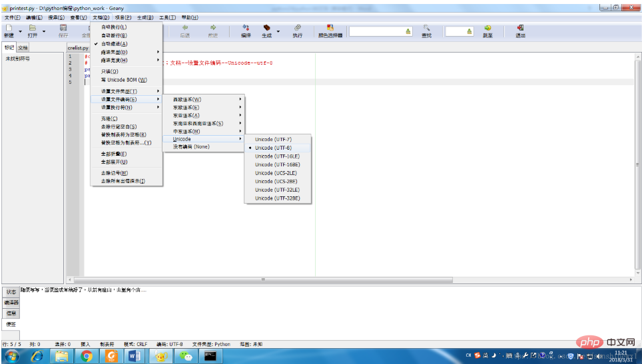Click the Sogou input method tray icon
The width and height of the screenshot is (642, 364).
[477, 355]
